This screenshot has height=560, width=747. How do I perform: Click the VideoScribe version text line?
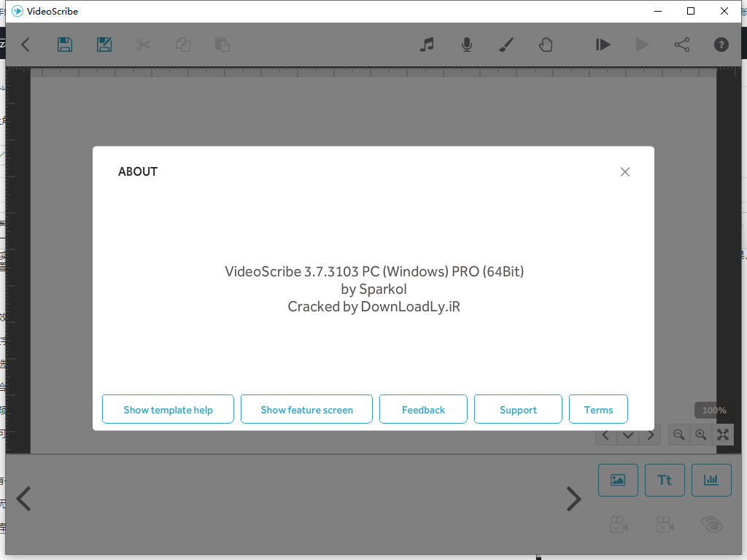click(374, 271)
